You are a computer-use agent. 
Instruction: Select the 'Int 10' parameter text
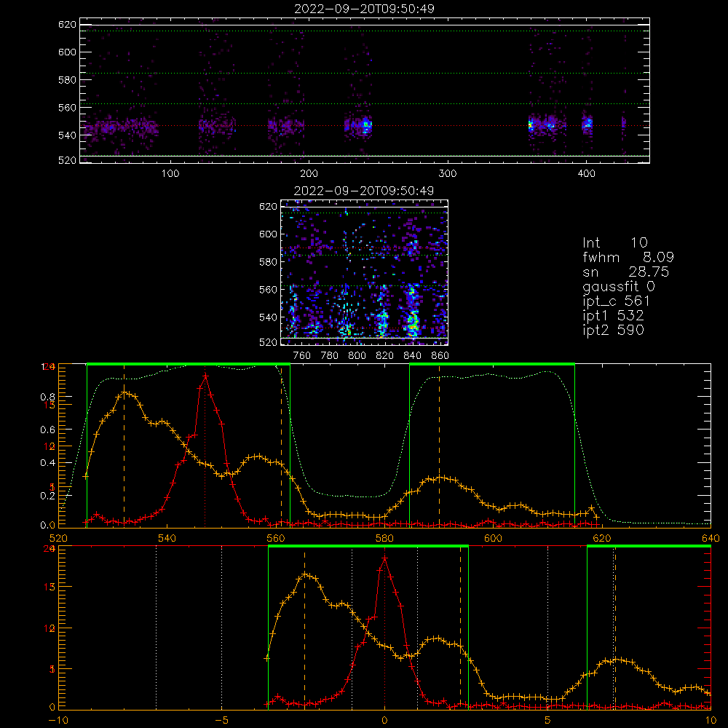(x=615, y=242)
